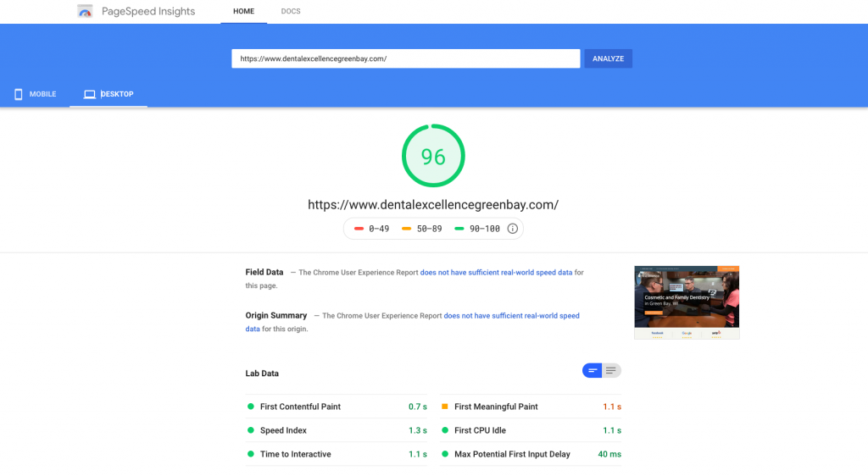
Task: Click the green First Contentful Paint indicator
Action: coord(251,407)
